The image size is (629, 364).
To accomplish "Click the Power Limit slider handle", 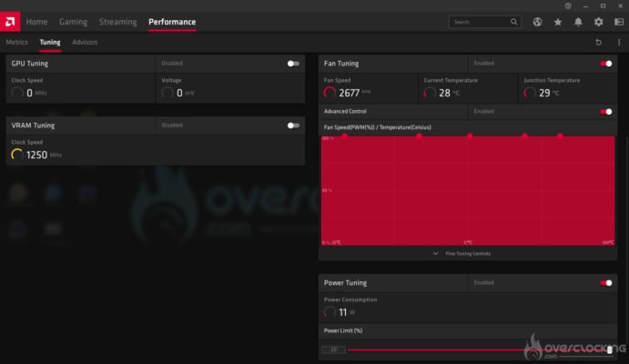I will [x=609, y=349].
